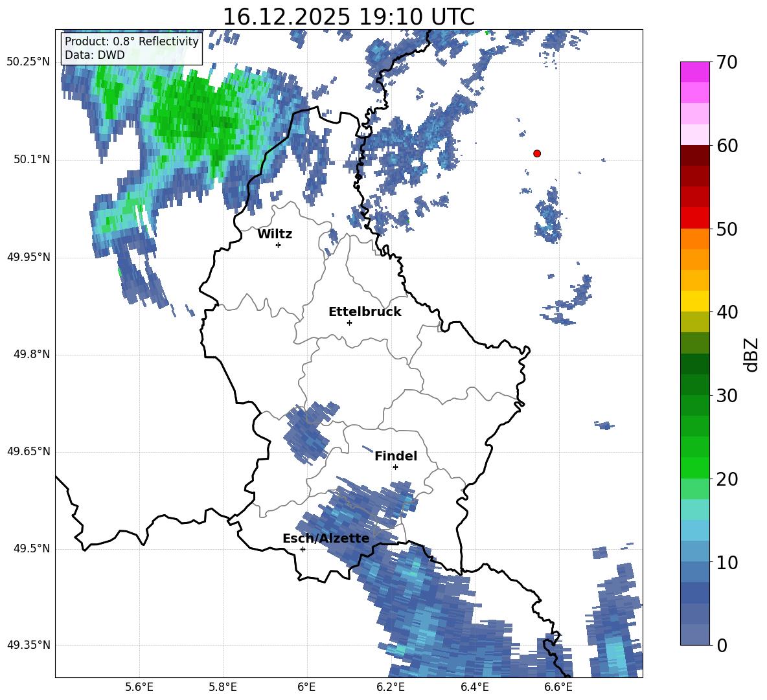
Task: Pick the dark red colorbar swatch below 60
Action: [x=694, y=155]
